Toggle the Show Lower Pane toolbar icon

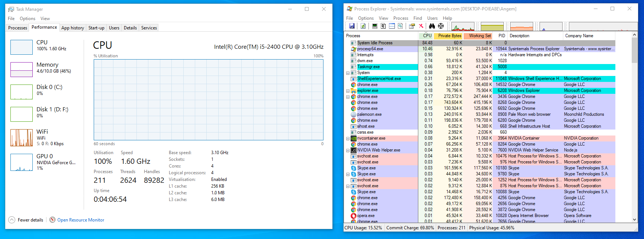[x=392, y=26]
